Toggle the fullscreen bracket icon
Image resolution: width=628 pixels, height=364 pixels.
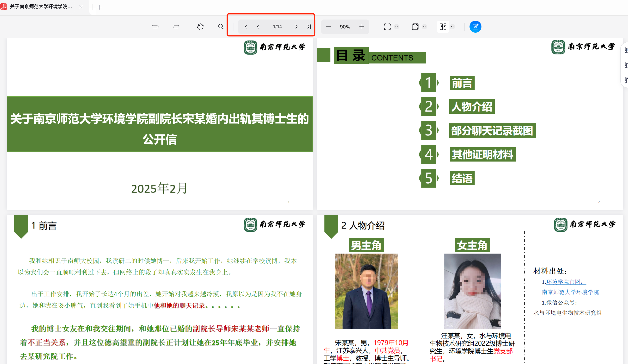tap(387, 27)
